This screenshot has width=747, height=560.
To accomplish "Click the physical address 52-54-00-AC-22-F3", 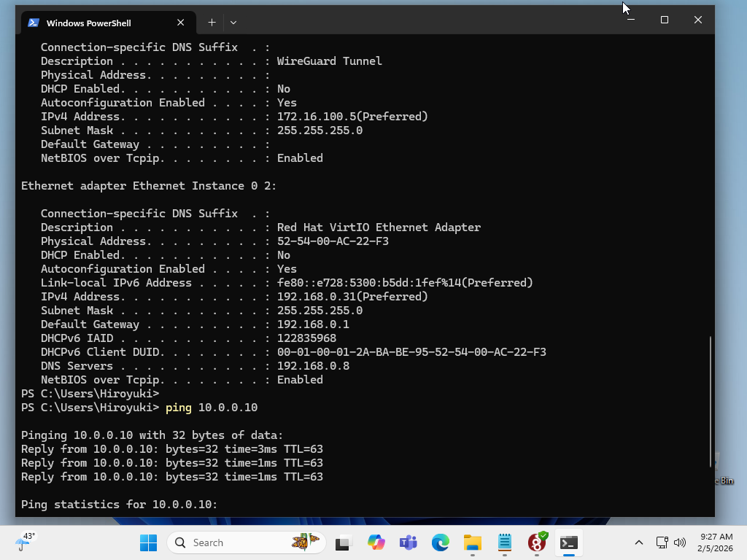I will pos(333,241).
